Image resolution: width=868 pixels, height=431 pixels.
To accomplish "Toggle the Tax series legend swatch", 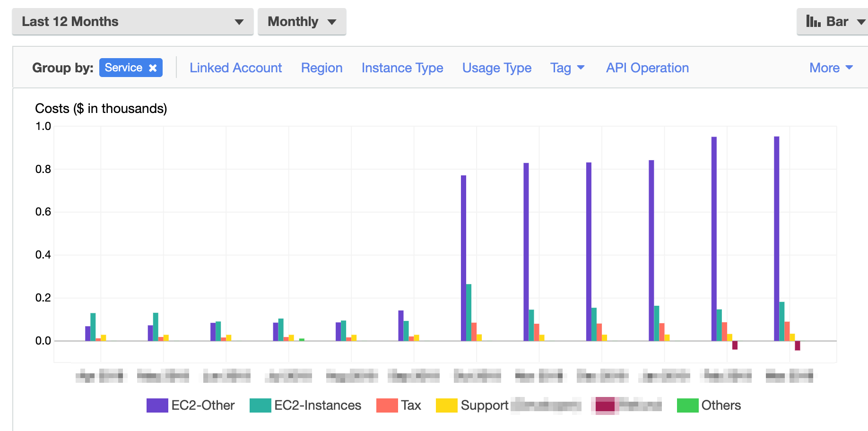I will click(387, 405).
